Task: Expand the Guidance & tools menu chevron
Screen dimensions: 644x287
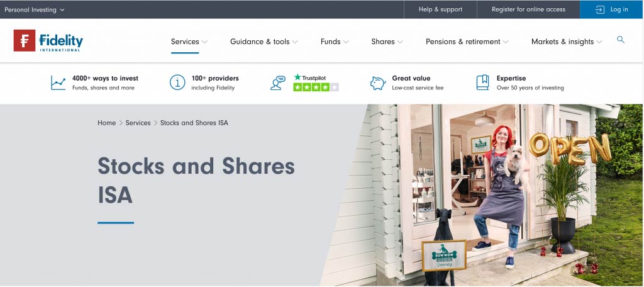Action: point(295,42)
